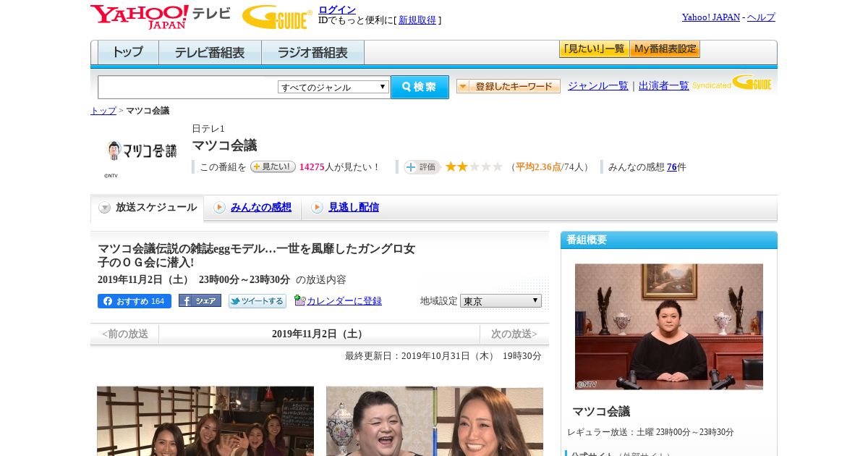Focus the program search input field
The width and height of the screenshot is (868, 456).
pyautogui.click(x=187, y=87)
